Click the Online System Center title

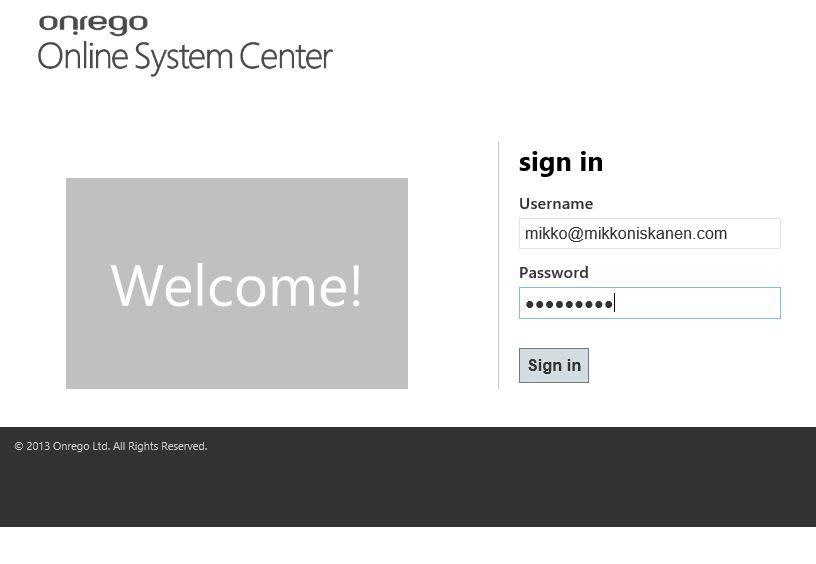pos(185,57)
